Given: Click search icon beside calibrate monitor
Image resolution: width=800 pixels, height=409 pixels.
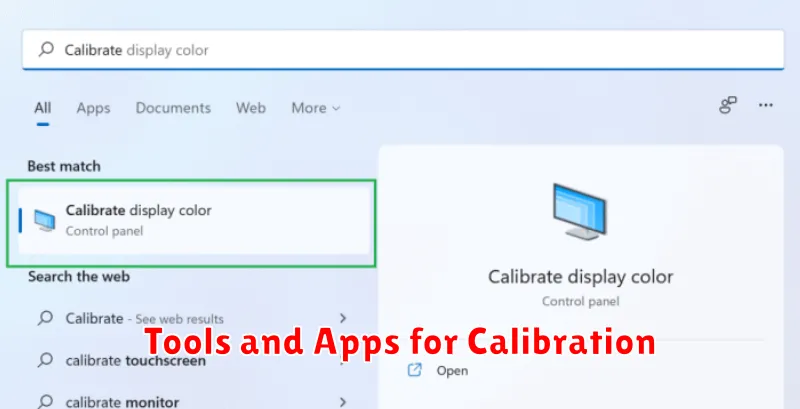Looking at the screenshot, I should pos(45,401).
